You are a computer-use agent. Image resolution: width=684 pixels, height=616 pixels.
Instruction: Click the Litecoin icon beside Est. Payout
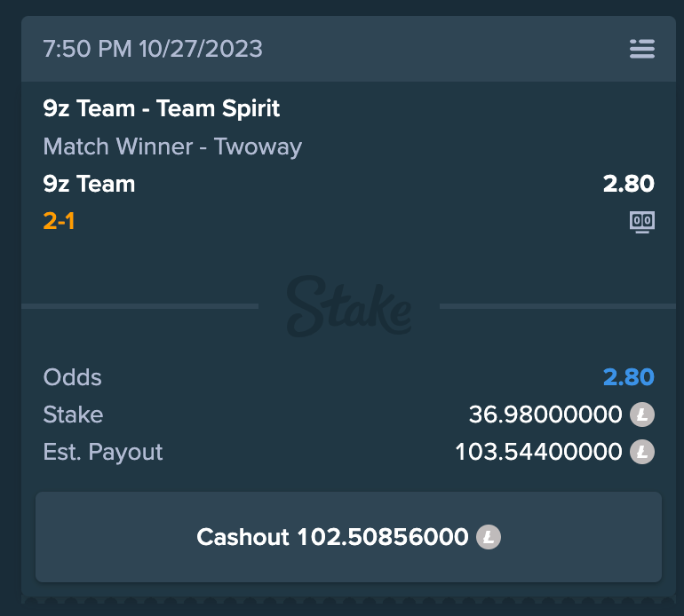(x=641, y=452)
